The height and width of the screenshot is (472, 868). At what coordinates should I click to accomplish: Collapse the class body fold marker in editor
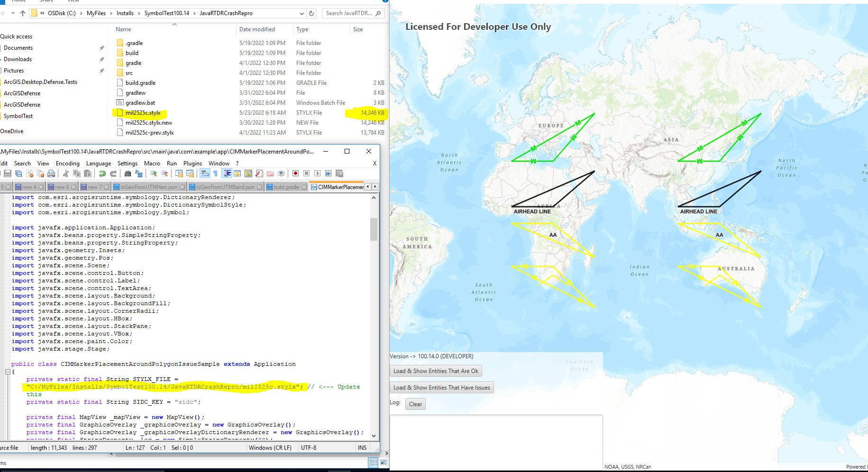[x=8, y=372]
